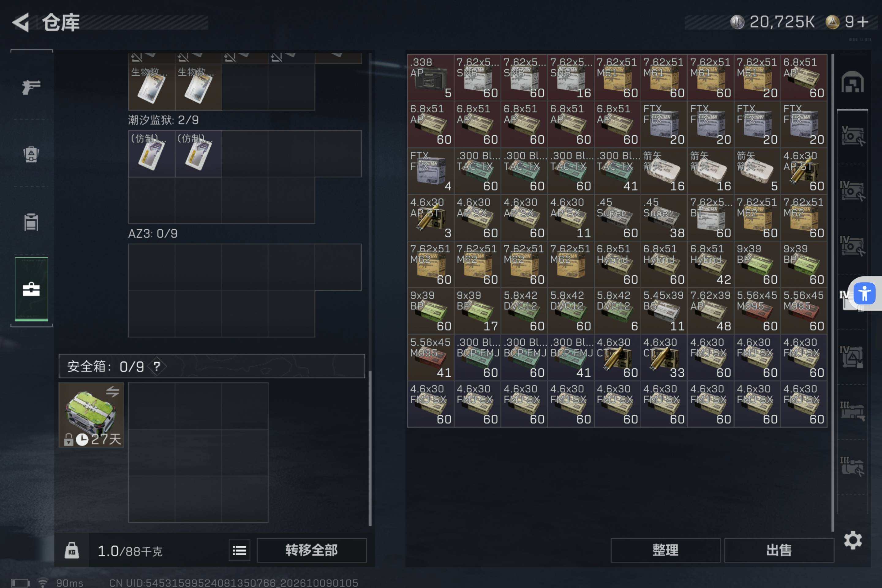This screenshot has height=588, width=882.
Task: Open the level V extension box icon
Action: point(852,136)
